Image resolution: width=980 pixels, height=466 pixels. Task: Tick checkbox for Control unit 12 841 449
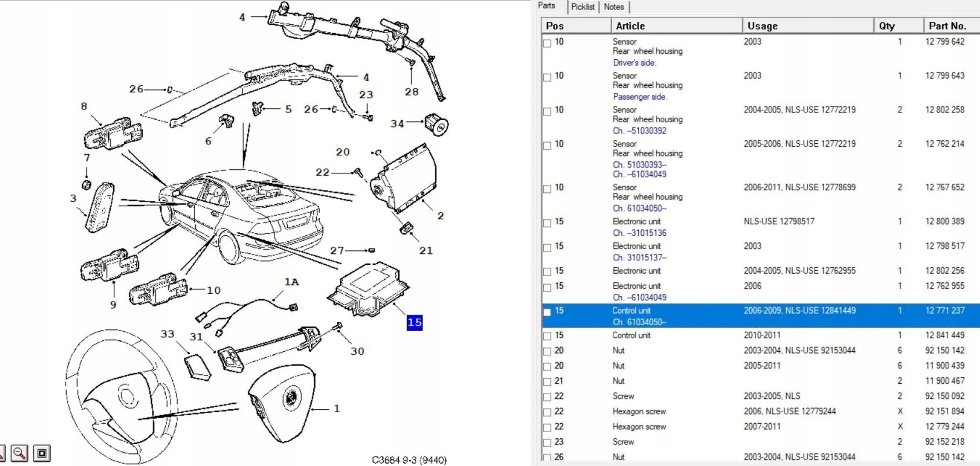click(x=547, y=336)
